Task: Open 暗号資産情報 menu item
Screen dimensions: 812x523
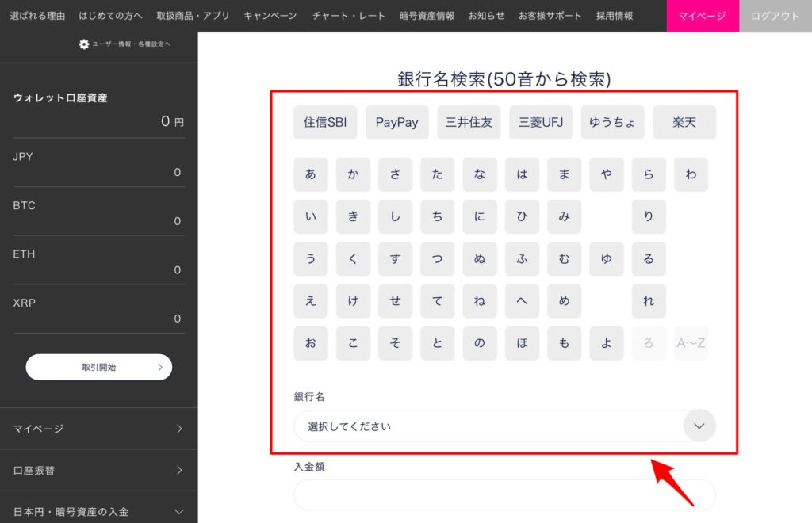Action: coord(427,16)
